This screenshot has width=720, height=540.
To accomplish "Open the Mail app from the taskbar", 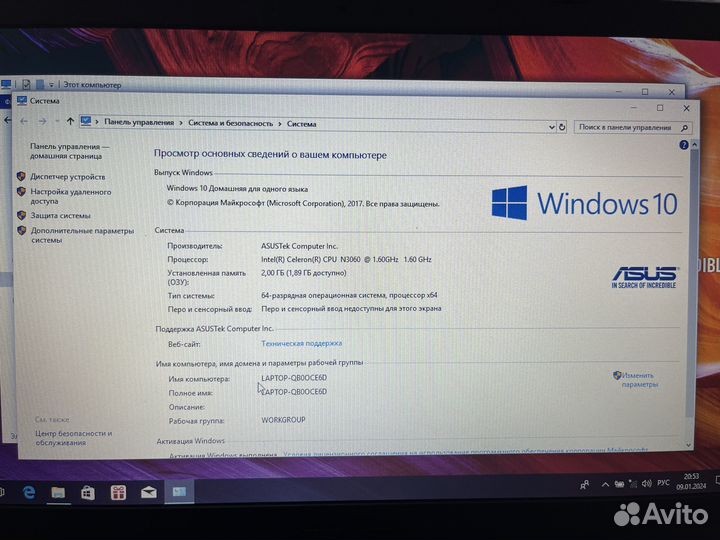I will point(148,493).
